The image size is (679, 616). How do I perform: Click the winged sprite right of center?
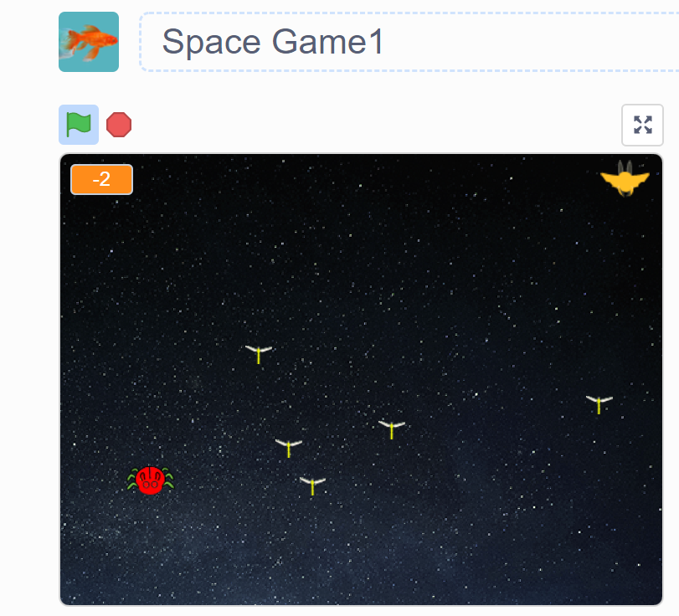point(392,429)
